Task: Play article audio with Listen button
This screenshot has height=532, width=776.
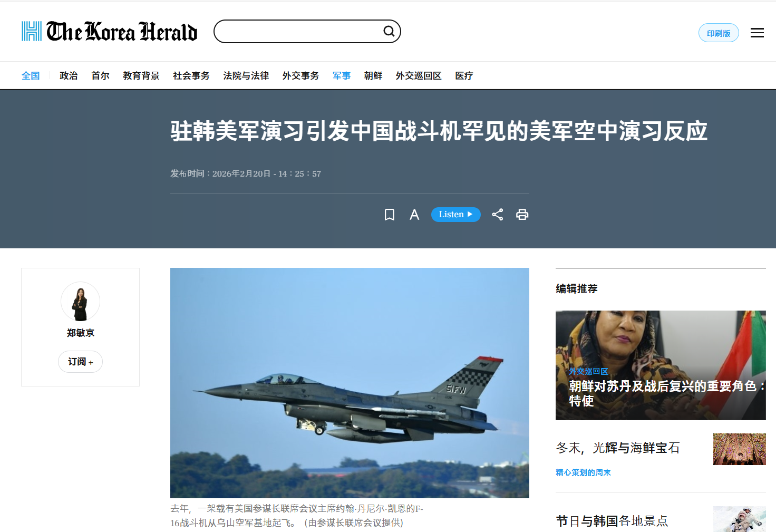Action: tap(456, 215)
